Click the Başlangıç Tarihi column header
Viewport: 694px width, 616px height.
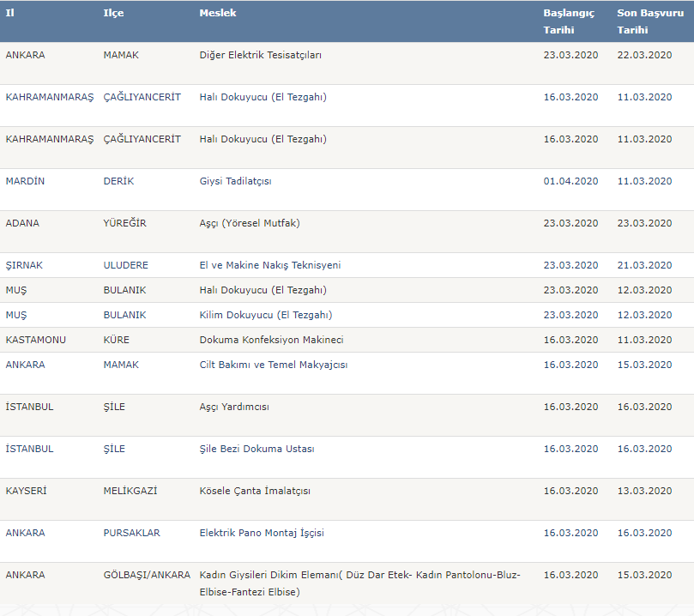click(x=569, y=21)
